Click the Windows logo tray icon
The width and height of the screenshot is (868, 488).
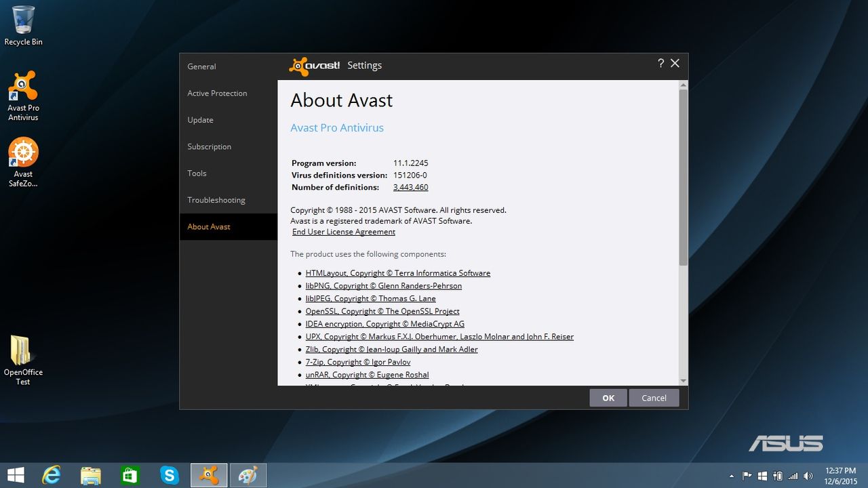pos(762,476)
